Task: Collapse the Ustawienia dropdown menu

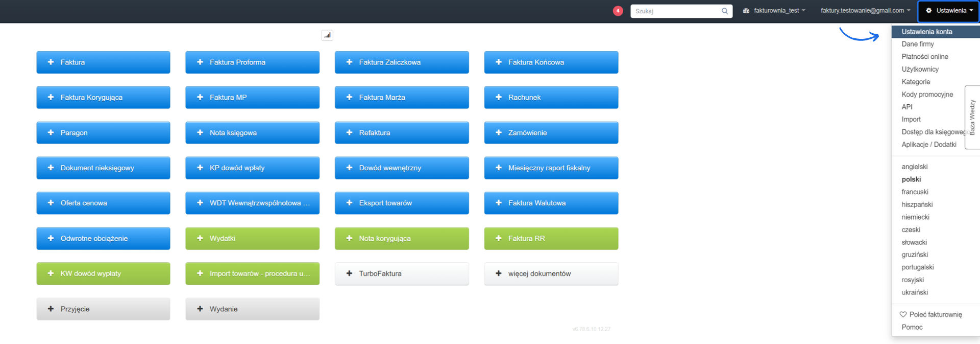Action: click(949, 11)
